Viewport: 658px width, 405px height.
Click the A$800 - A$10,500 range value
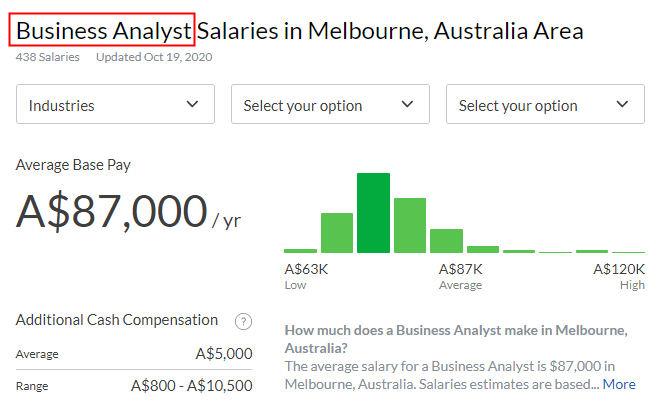[192, 386]
